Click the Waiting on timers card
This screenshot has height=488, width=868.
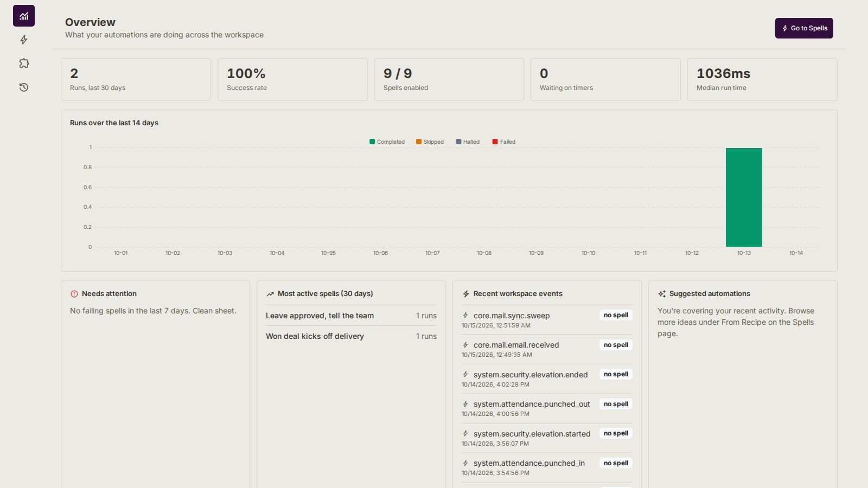tap(605, 79)
